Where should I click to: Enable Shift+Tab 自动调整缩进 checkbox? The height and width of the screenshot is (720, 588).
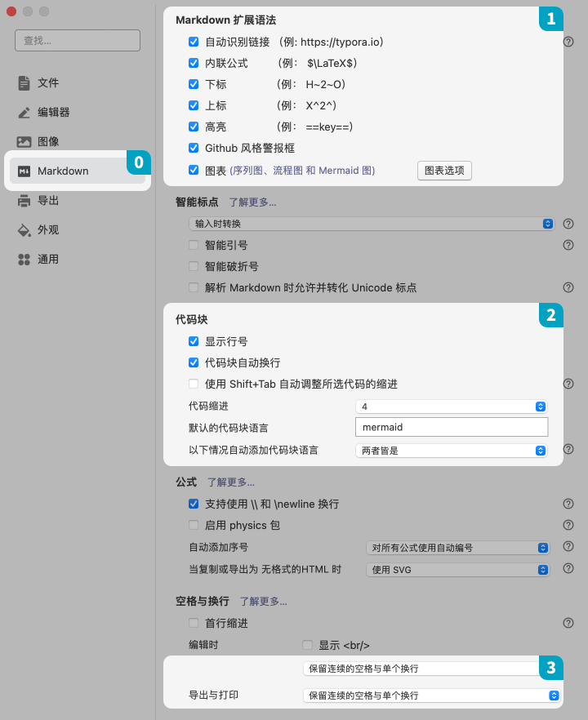(x=194, y=384)
